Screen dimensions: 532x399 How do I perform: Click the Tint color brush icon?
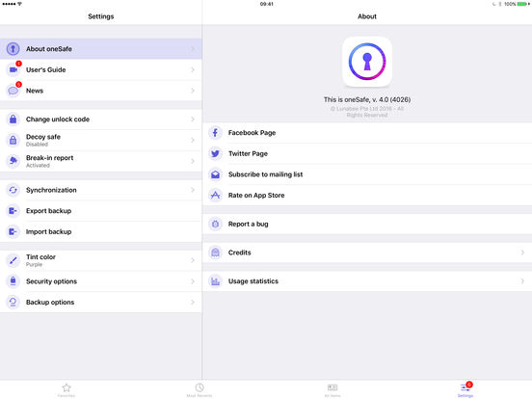(x=13, y=260)
